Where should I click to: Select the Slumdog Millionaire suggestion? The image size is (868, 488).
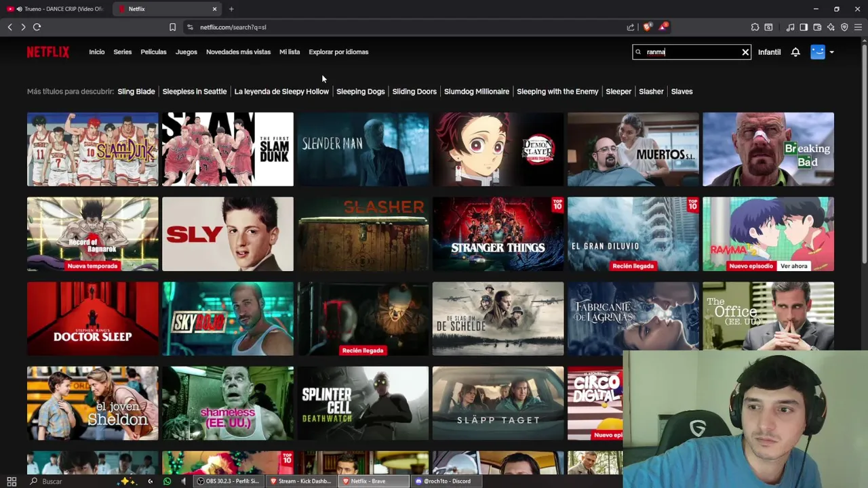coord(477,91)
